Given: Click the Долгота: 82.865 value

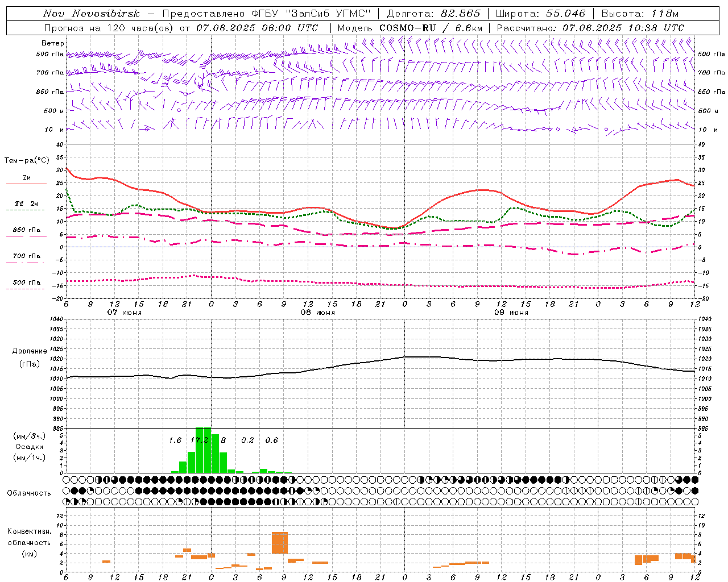Looking at the screenshot, I should (434, 14).
